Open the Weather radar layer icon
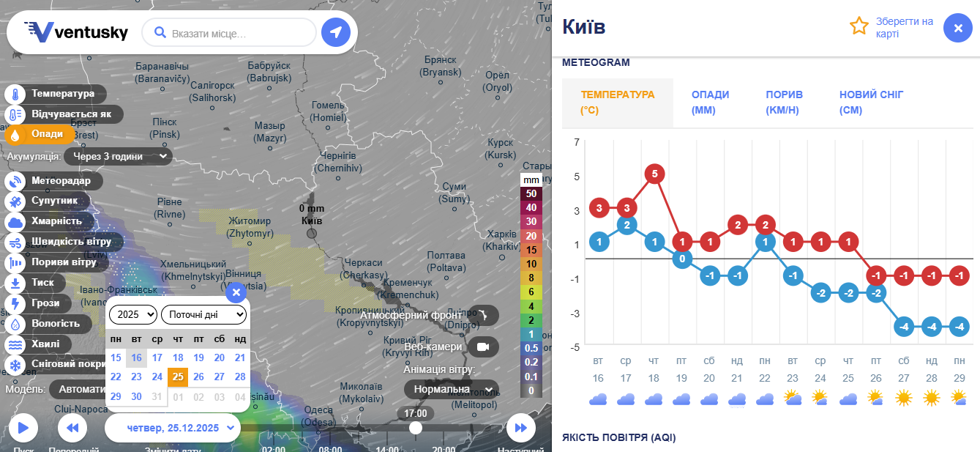The width and height of the screenshot is (980, 452). 15,181
